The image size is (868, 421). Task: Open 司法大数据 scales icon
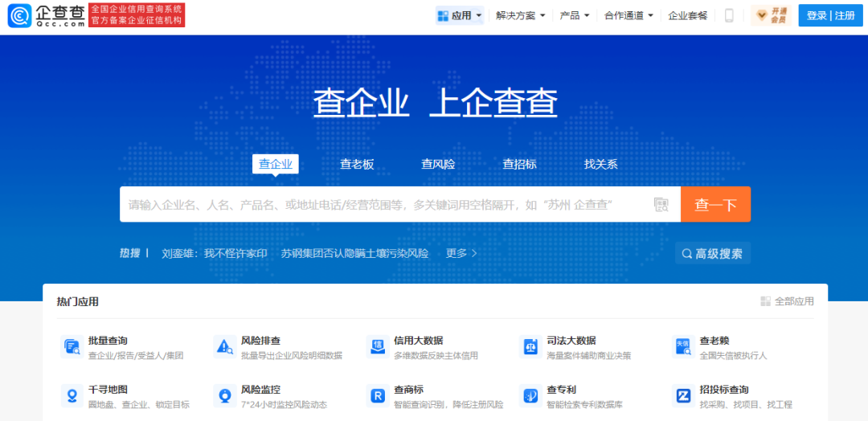(x=530, y=346)
